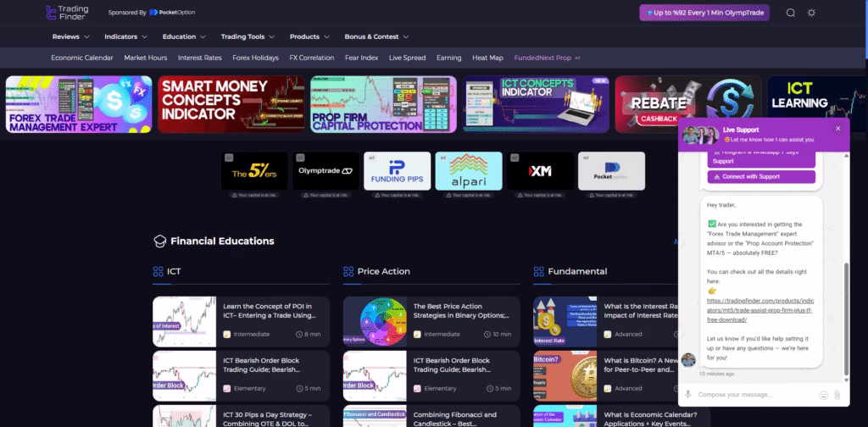Click the Funding Pips ad logo

coord(397,171)
